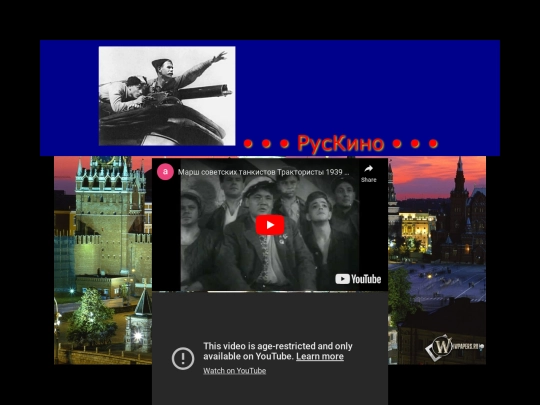540x405 pixels.
Task: Click 'This video is age-restricted' message text
Action: pyautogui.click(x=278, y=351)
